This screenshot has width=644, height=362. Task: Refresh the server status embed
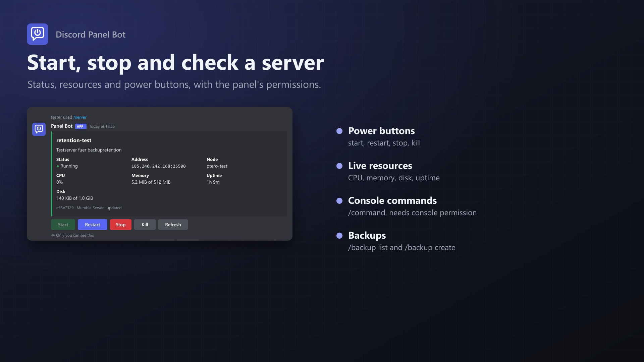coord(173,225)
